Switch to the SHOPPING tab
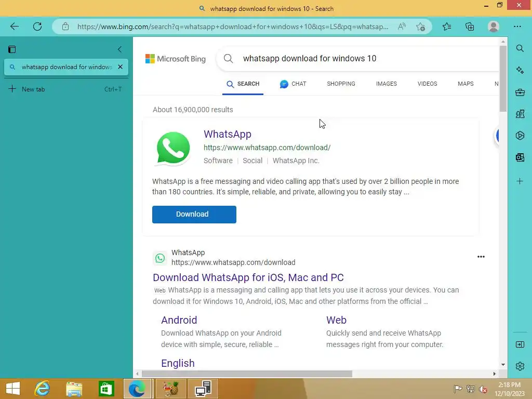The width and height of the screenshot is (532, 399). click(x=341, y=84)
